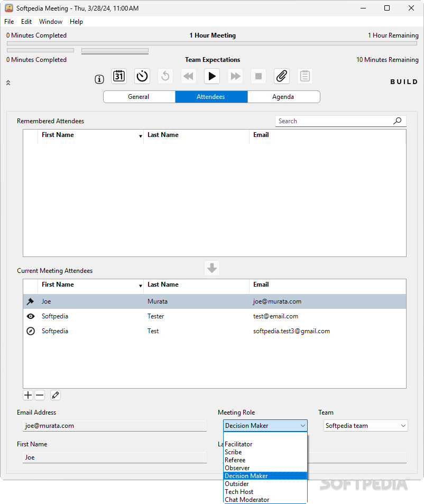
Task: Choose Tech Host from role list
Action: pos(265,492)
